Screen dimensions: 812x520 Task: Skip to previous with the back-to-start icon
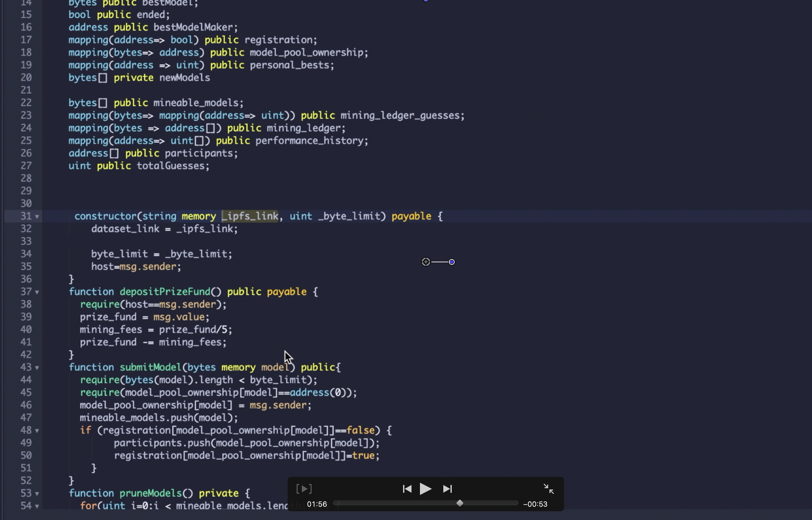(407, 489)
